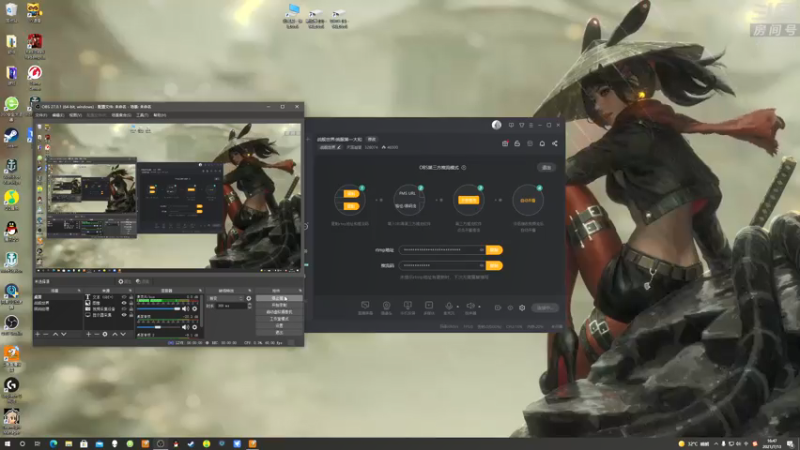The image size is (800, 450).
Task: Open feedback message icon in streaming app title bar
Action: coord(511,125)
